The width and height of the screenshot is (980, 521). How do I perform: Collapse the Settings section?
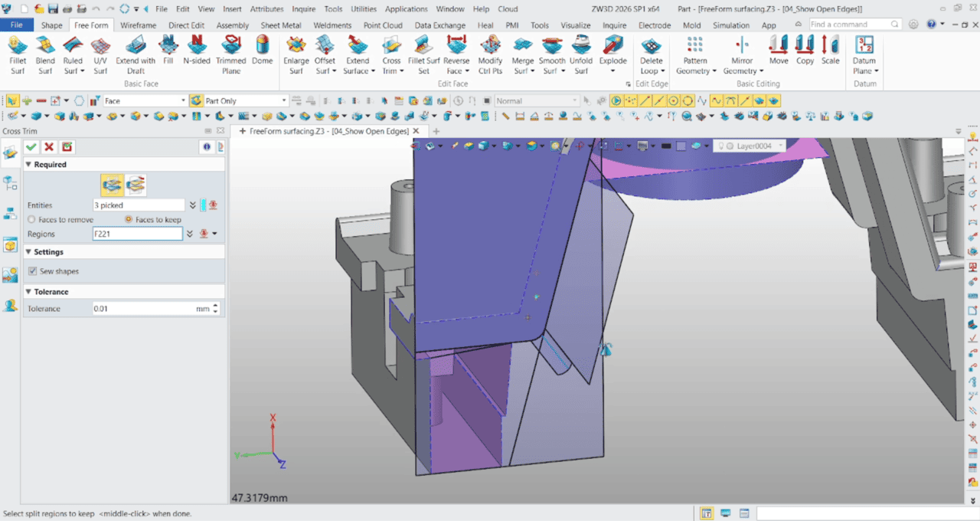pos(28,251)
